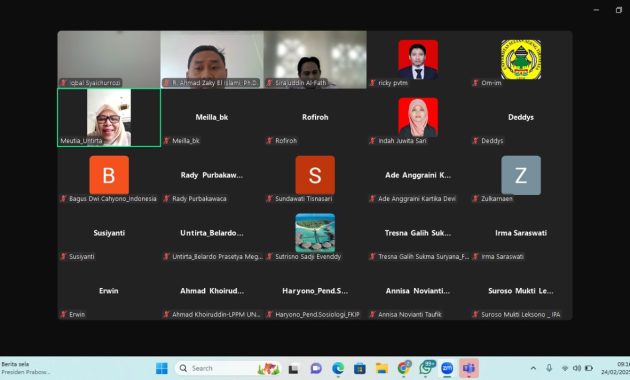Click the 'Haryono_Pend.Sosiologi_FKIP' name label
The image size is (630, 380).
(317, 314)
